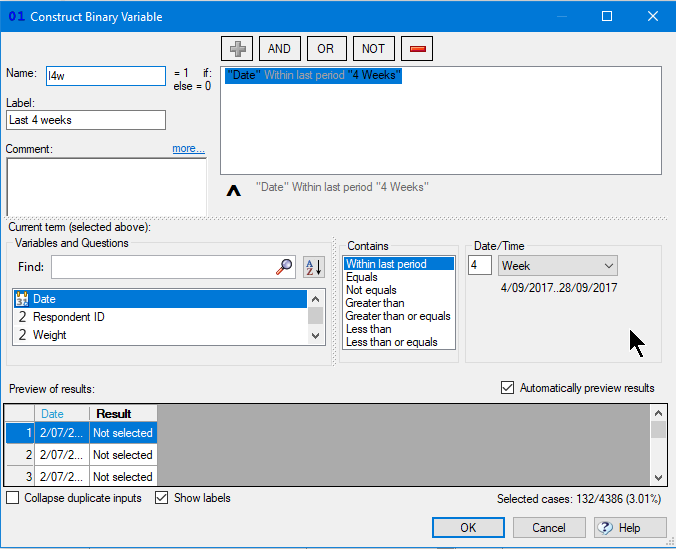Select the Date variable in list

pos(160,299)
